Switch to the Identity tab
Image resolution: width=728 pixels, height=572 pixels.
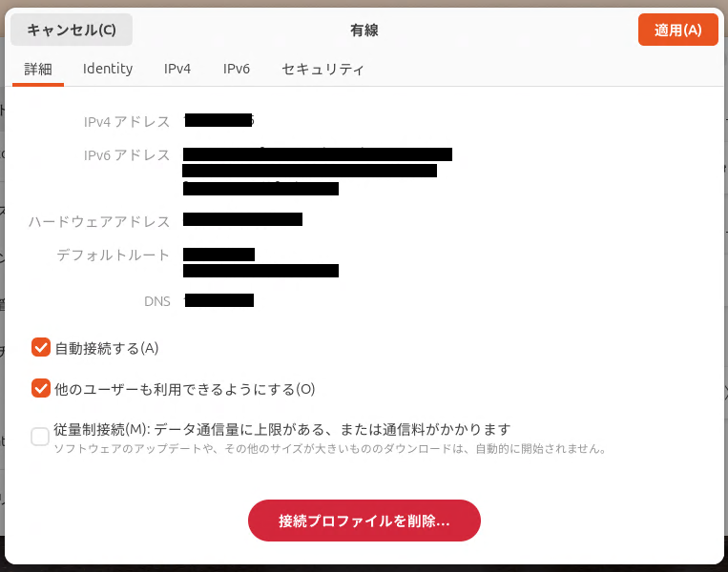click(108, 70)
